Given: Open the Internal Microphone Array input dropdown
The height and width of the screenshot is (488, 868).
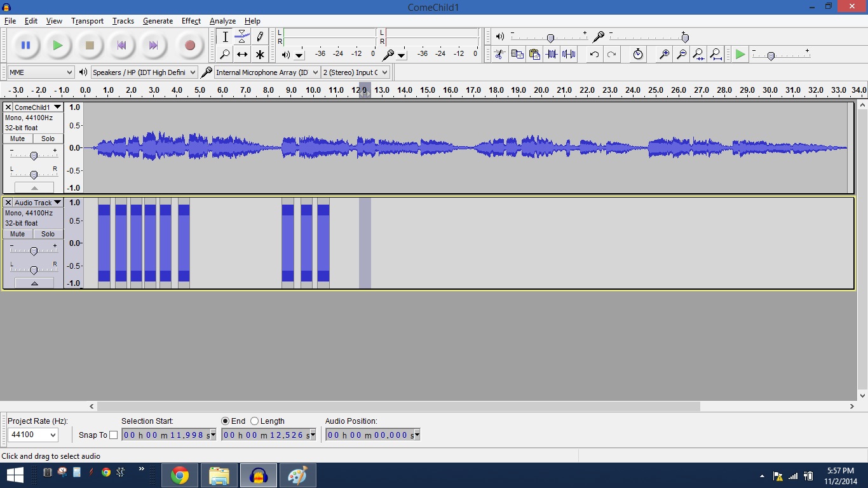Looking at the screenshot, I should pyautogui.click(x=267, y=72).
